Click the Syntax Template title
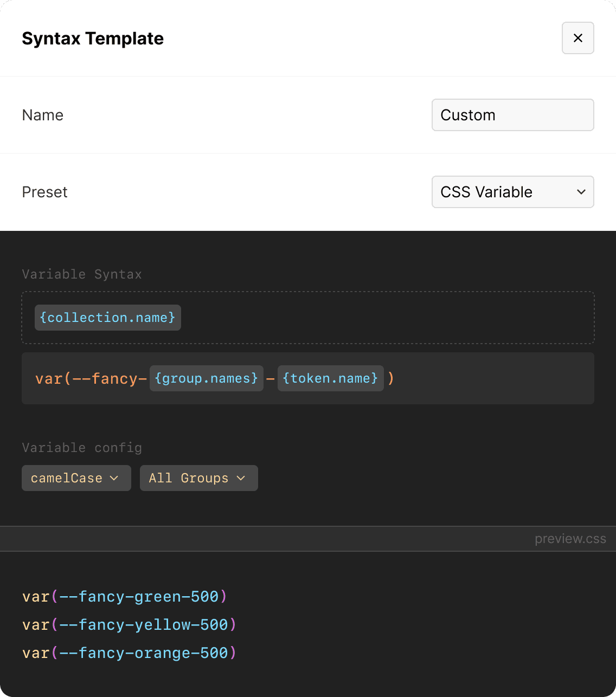Screen dimensions: 616x697 click(x=93, y=38)
